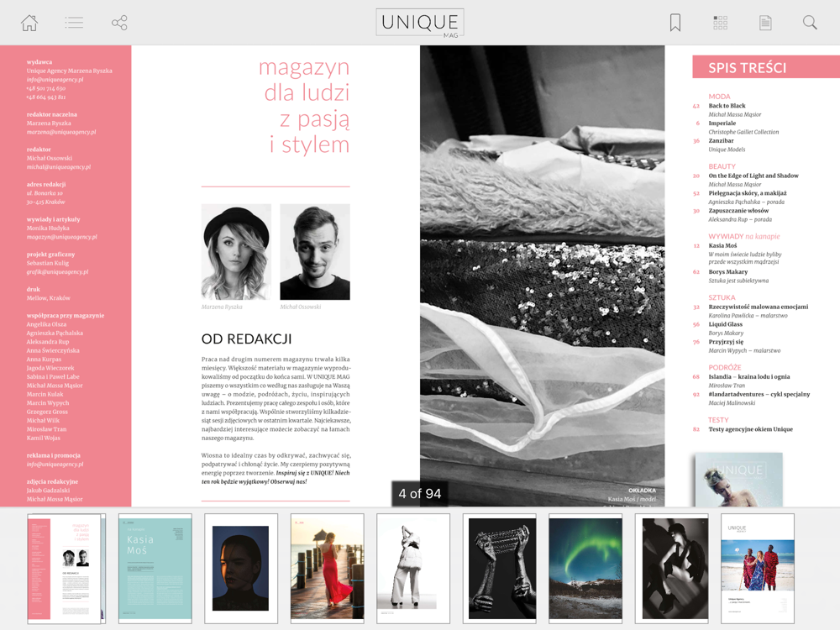Open the text document view icon
This screenshot has height=630, width=840.
765,23
